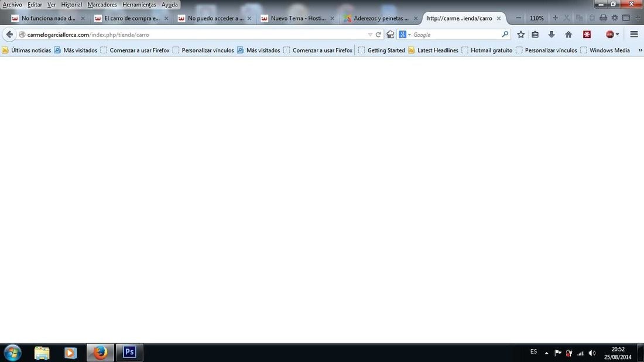The height and width of the screenshot is (362, 644).
Task: Print the page with the printer icon
Action: click(604, 18)
